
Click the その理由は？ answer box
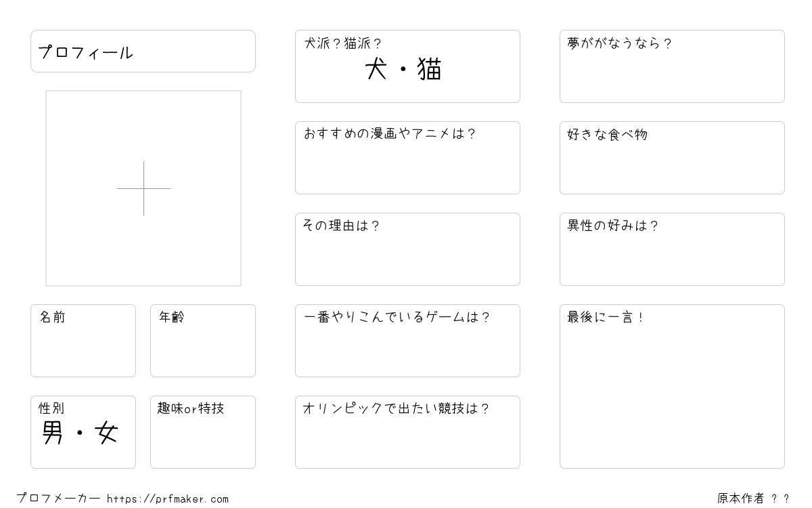[x=407, y=249]
